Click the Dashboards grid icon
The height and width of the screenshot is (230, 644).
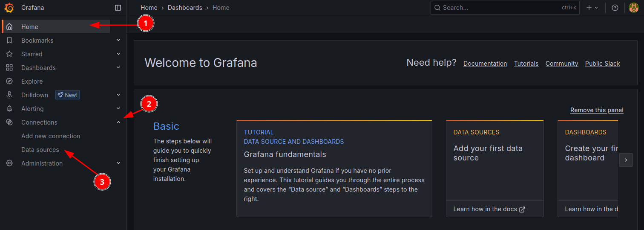pos(9,68)
